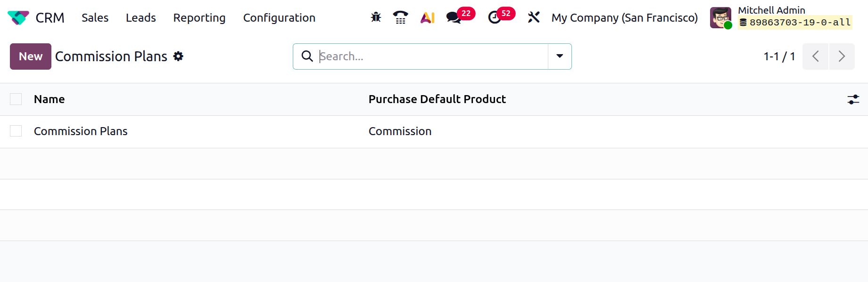Launch the AI assistant icon
Screen dimensions: 868x282
[427, 18]
